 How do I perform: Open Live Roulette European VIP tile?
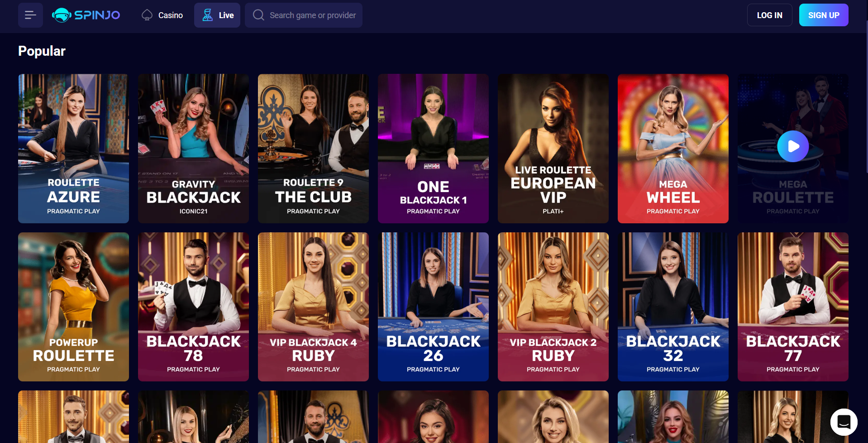553,149
